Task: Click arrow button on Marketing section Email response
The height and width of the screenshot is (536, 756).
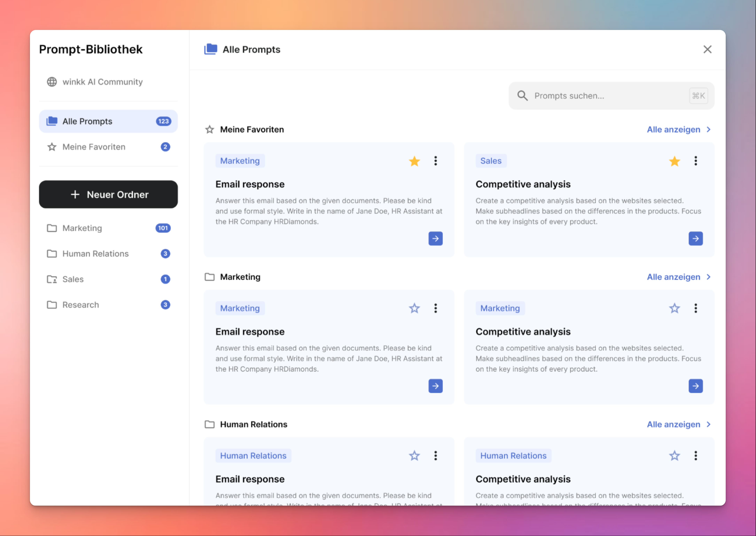Action: pos(435,386)
